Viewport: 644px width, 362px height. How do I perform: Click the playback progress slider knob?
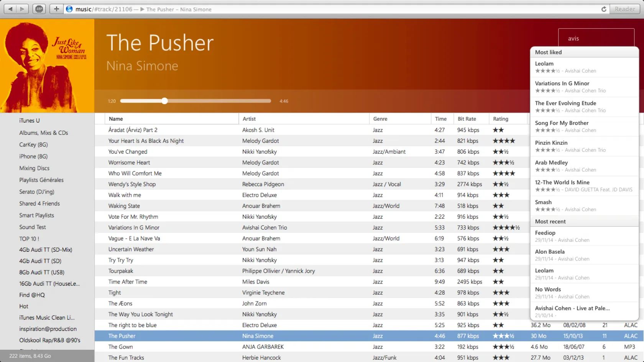pyautogui.click(x=164, y=101)
